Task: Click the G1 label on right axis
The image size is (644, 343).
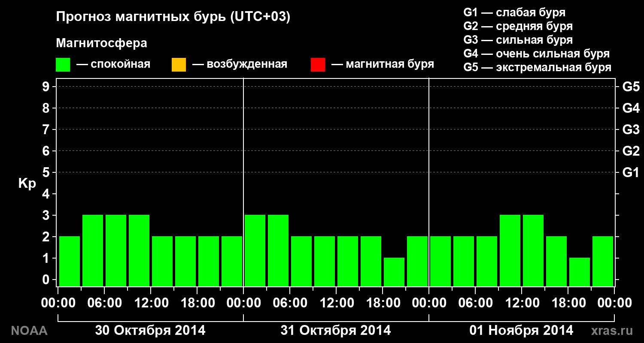Action: (x=631, y=172)
